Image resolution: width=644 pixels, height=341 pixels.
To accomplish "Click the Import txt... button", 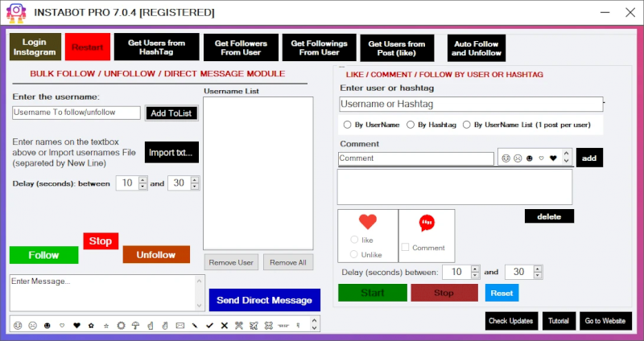I will [171, 152].
